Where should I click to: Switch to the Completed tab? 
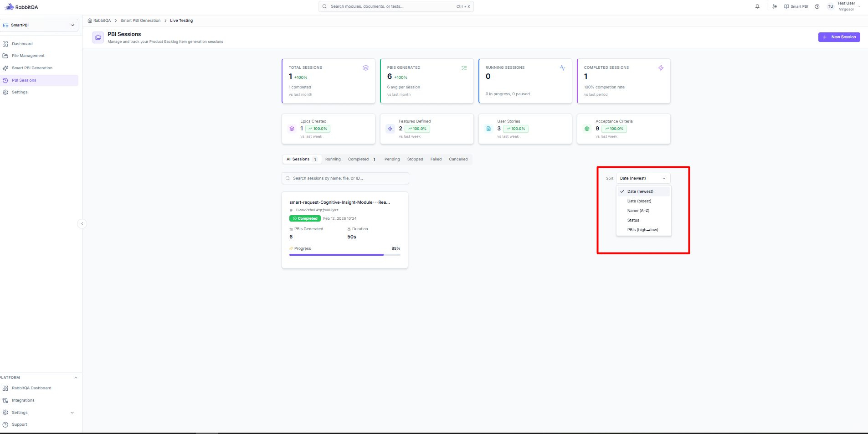coord(362,159)
